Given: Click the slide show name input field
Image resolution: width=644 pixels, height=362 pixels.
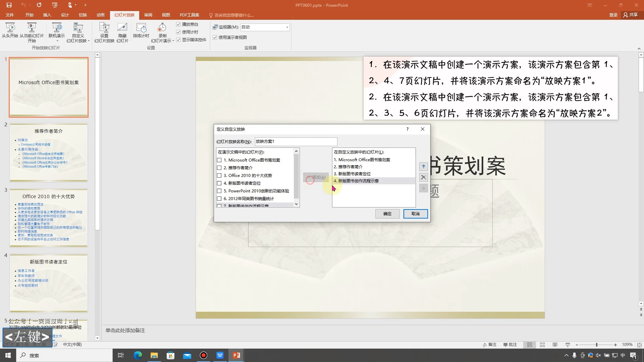Looking at the screenshot, I should coord(296,141).
